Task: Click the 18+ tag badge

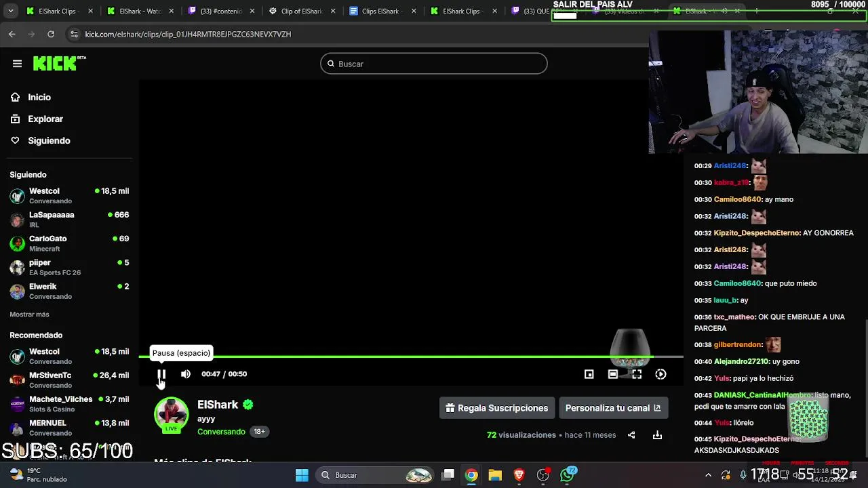Action: [x=259, y=432]
